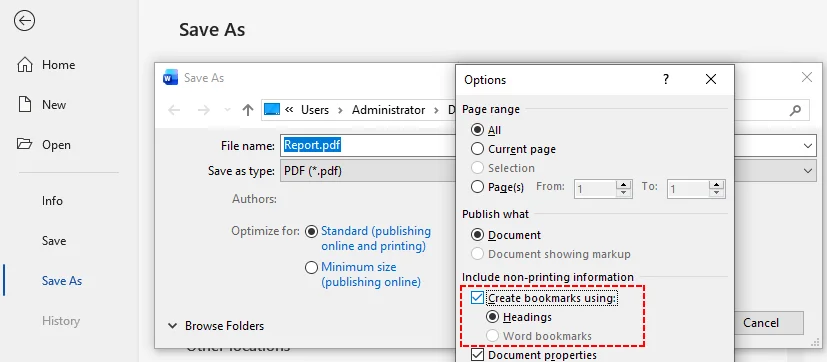This screenshot has height=362, width=827.
Task: Open recent locations dropdown arrow
Action: coord(227,110)
